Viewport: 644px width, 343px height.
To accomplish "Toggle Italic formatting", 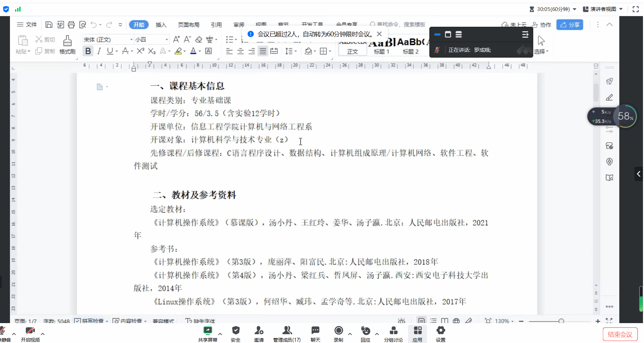I will click(x=99, y=51).
